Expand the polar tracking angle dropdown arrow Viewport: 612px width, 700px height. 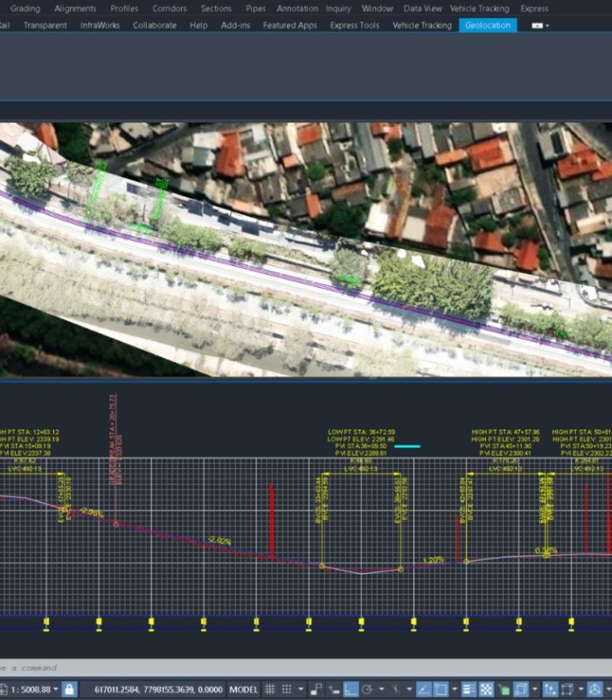point(382,689)
